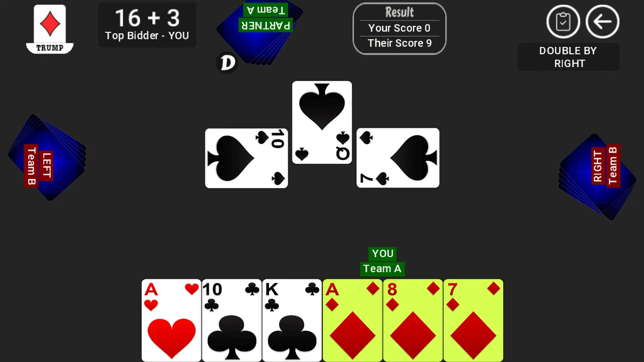
Task: Expand Their Score 9 result view
Action: (x=399, y=43)
